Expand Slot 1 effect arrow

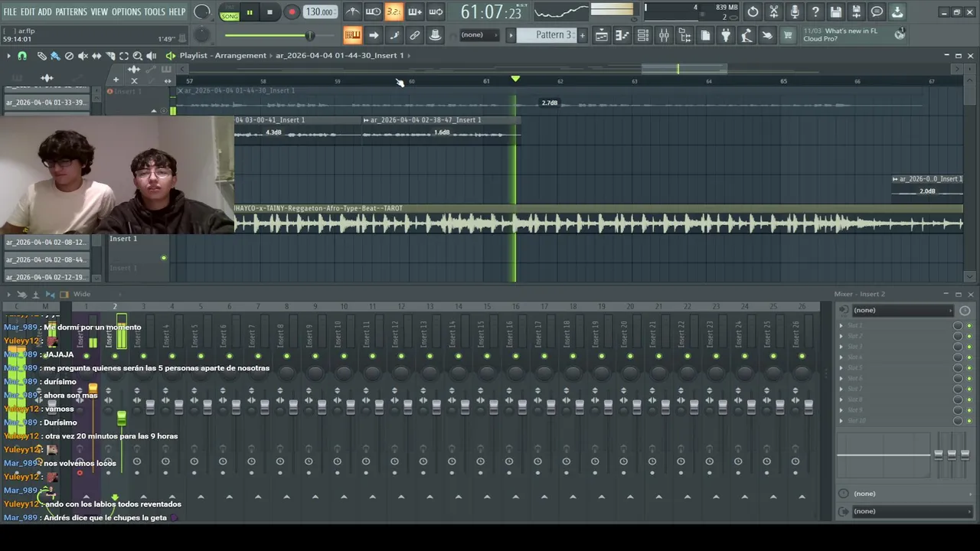841,325
